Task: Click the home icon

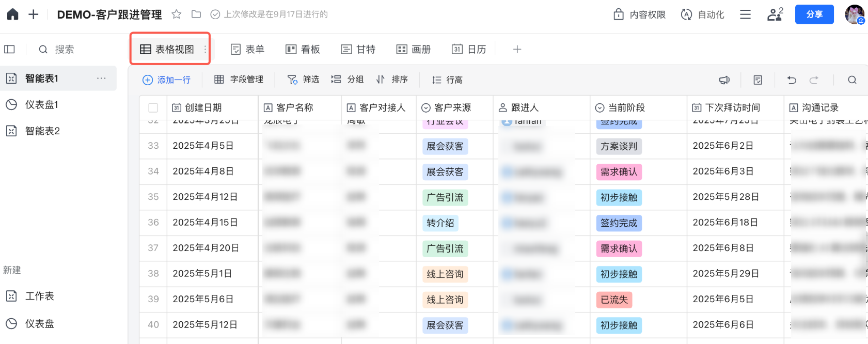Action: [x=12, y=14]
